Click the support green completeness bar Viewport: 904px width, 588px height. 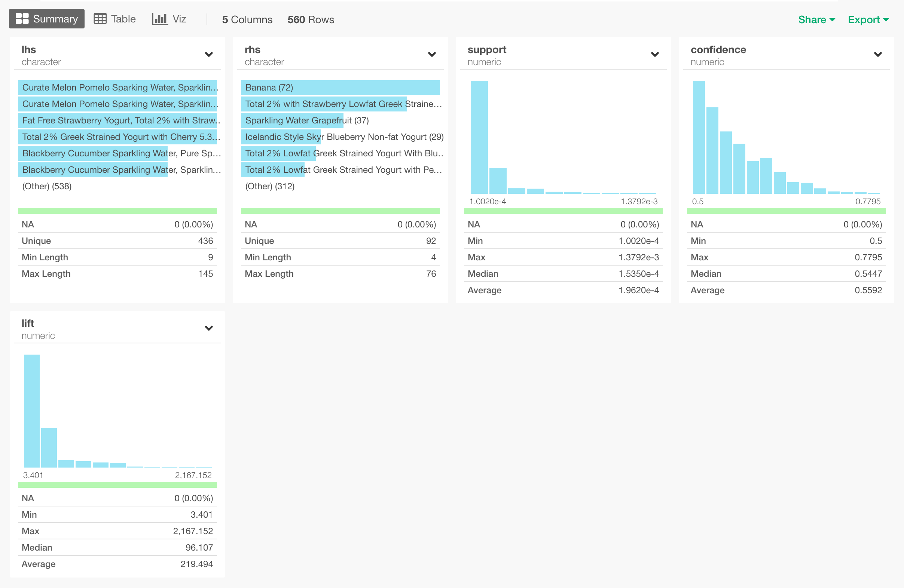(563, 211)
